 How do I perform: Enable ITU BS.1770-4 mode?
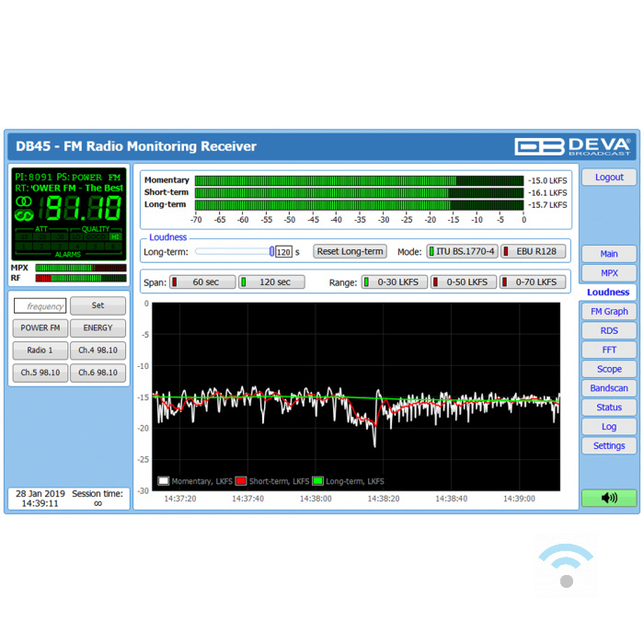462,251
